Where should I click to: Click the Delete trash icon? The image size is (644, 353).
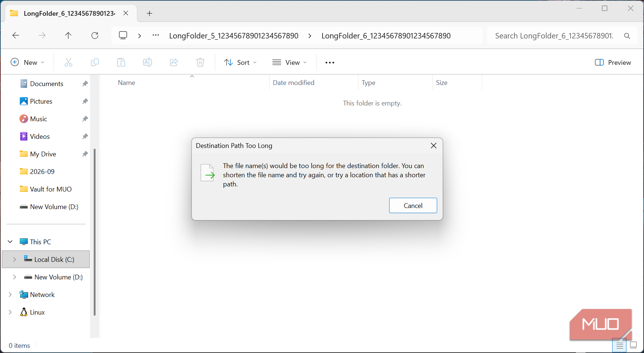point(200,63)
